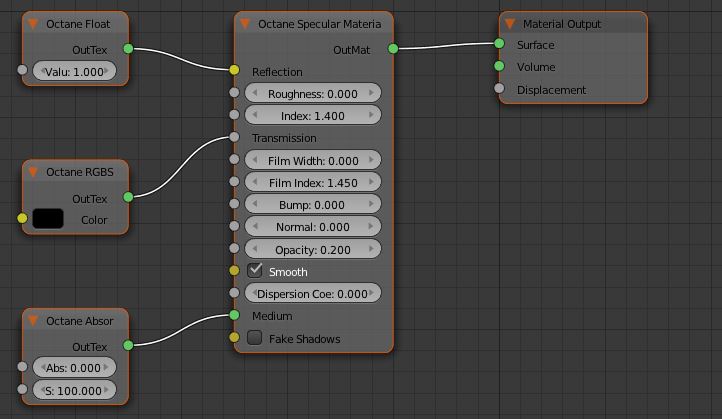
Task: Click the Normal input socket
Action: [234, 226]
